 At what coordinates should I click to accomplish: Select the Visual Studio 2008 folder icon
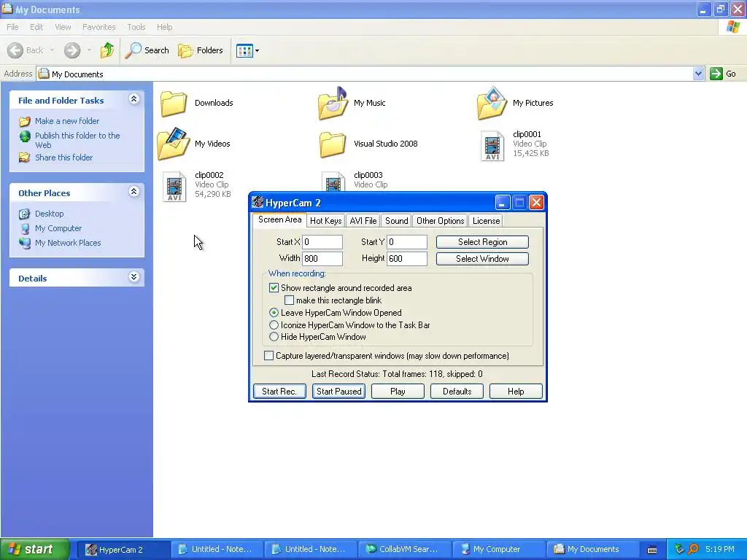click(x=333, y=144)
